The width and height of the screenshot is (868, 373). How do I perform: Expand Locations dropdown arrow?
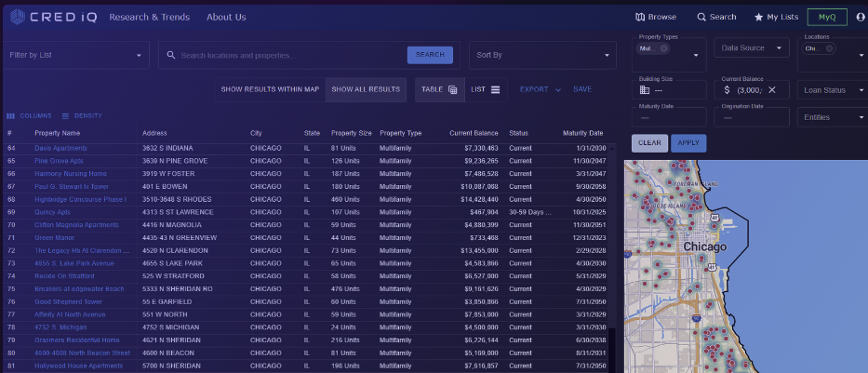point(861,55)
